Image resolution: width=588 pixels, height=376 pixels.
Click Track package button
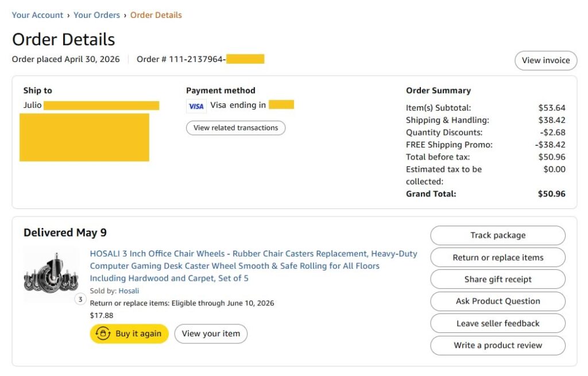(498, 235)
